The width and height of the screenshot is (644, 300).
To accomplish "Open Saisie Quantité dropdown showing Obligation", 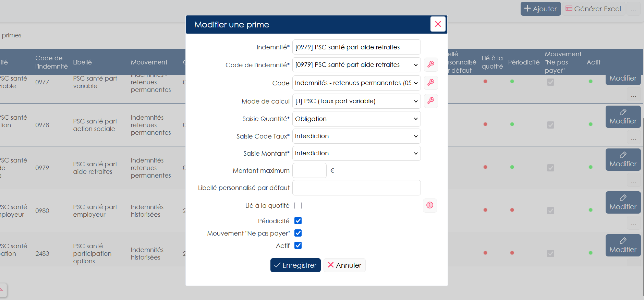I will tap(356, 119).
